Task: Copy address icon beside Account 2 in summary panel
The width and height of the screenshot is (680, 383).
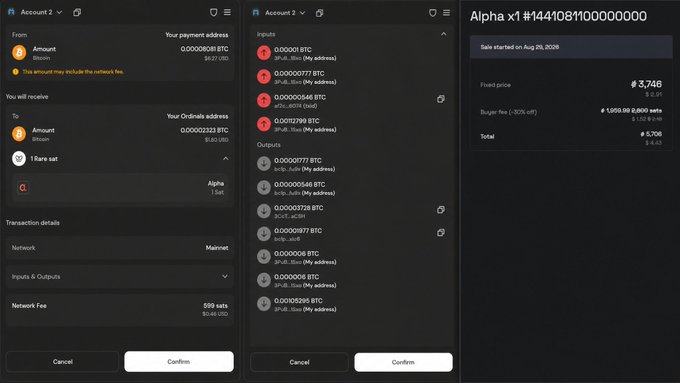Action: click(77, 12)
